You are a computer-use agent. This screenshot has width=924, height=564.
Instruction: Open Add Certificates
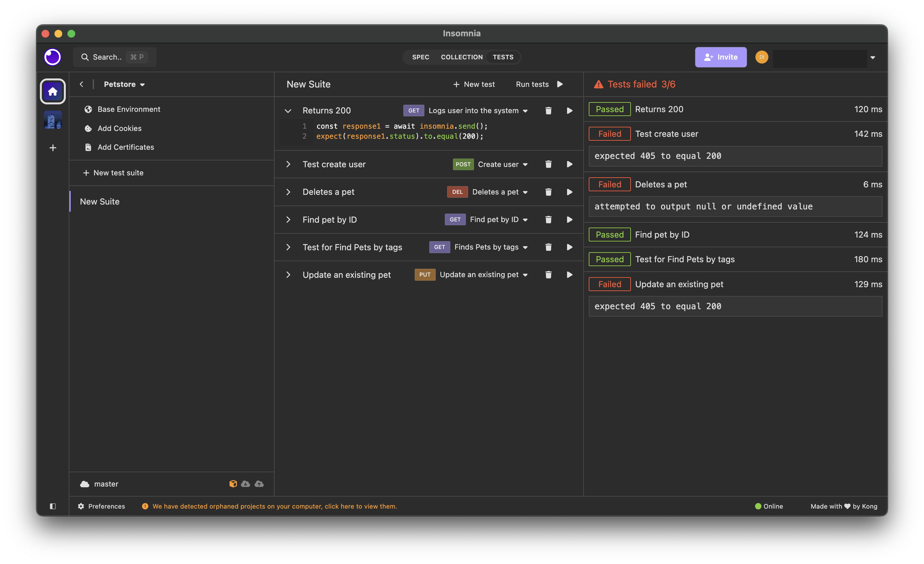tap(119, 147)
